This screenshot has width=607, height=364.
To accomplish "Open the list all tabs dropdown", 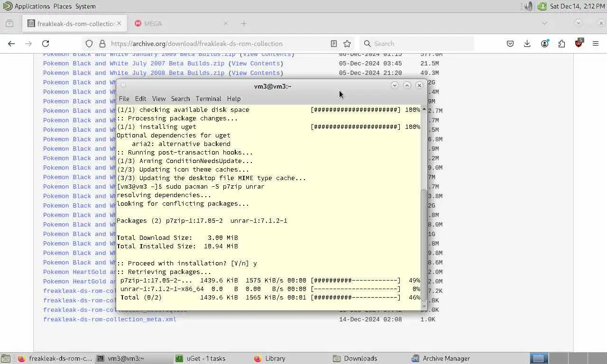I will [544, 23].
